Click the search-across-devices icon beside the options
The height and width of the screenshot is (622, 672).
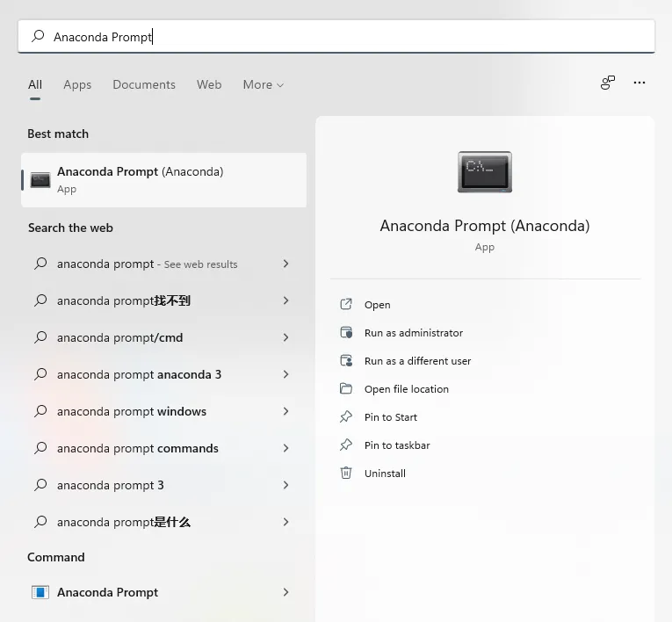(608, 83)
